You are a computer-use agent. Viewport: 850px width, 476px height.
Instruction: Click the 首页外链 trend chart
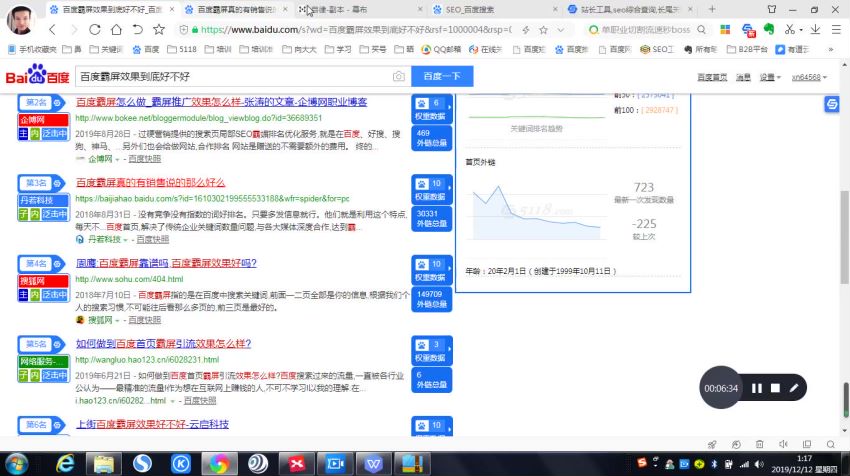537,212
